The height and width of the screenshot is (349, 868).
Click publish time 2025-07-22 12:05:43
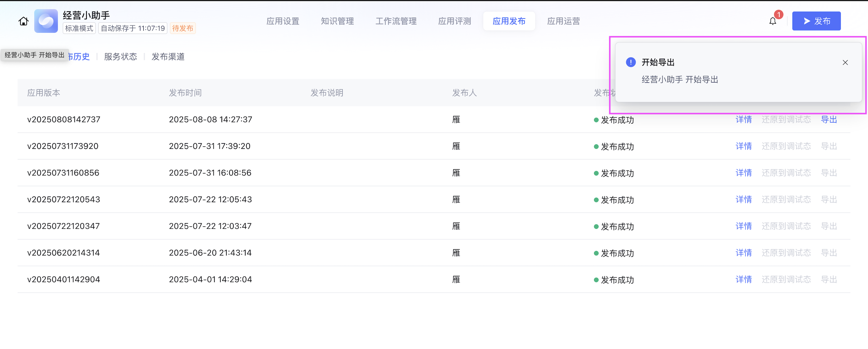pyautogui.click(x=210, y=199)
